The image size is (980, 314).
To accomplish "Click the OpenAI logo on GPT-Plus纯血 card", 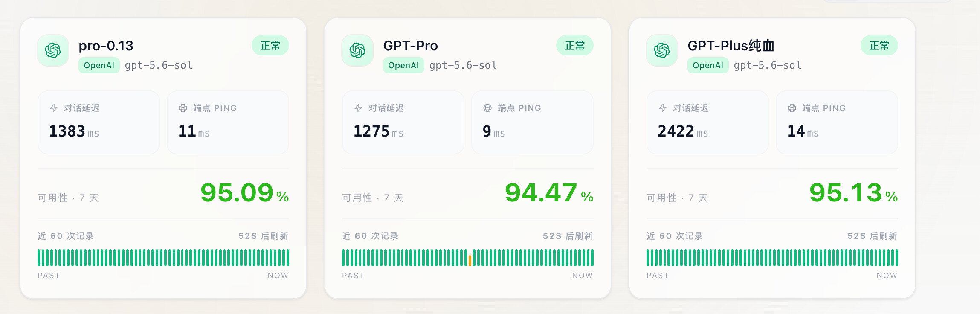I will pos(662,50).
